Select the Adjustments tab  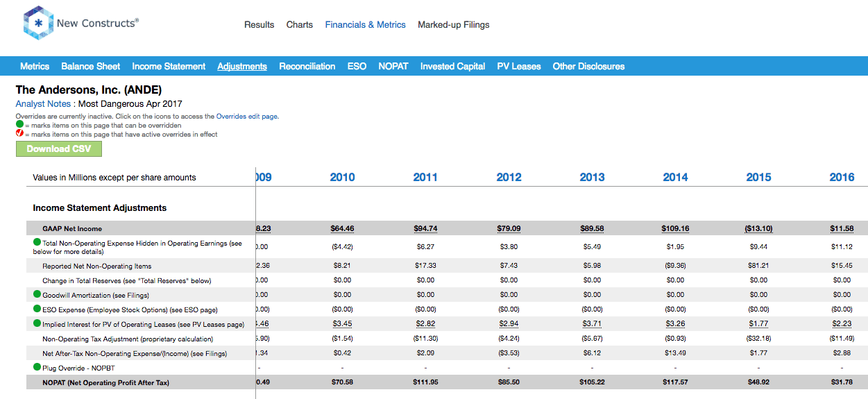click(242, 66)
